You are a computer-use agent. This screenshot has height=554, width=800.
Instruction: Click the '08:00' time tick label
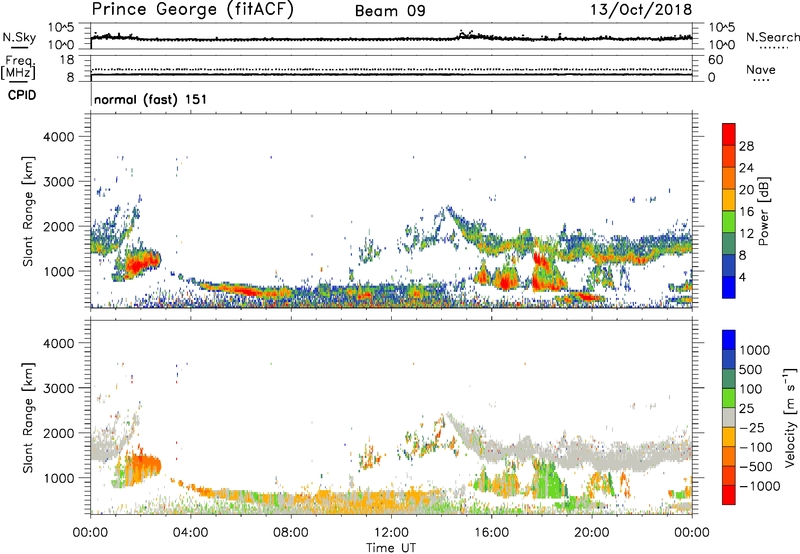[x=291, y=533]
